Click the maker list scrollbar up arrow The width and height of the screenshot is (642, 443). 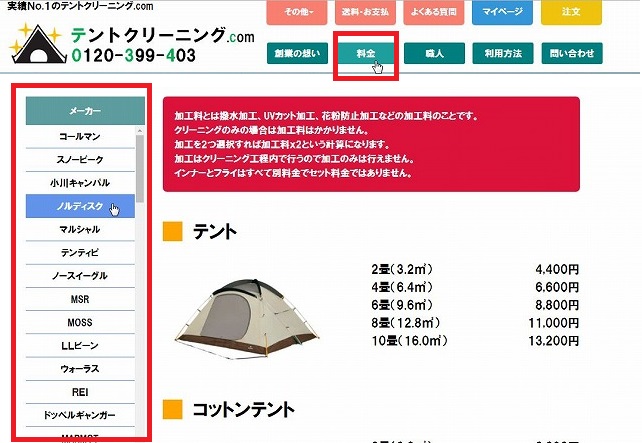140,131
